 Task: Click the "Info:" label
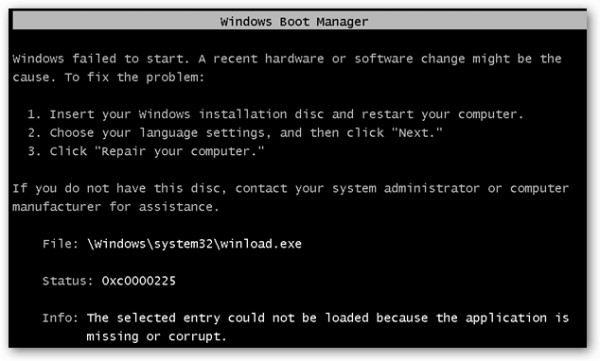coord(60,318)
